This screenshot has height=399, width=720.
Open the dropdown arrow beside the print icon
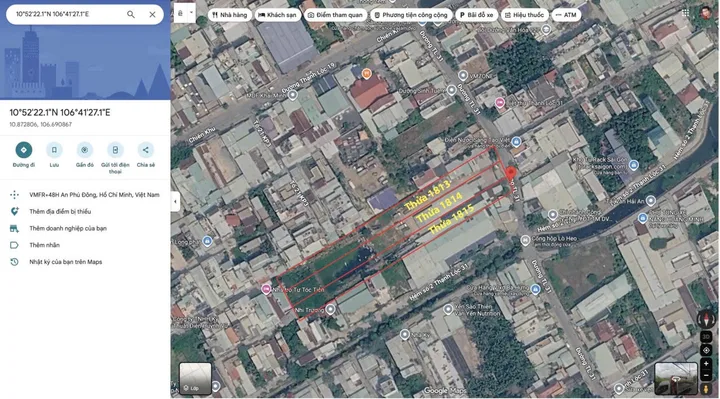(x=191, y=13)
